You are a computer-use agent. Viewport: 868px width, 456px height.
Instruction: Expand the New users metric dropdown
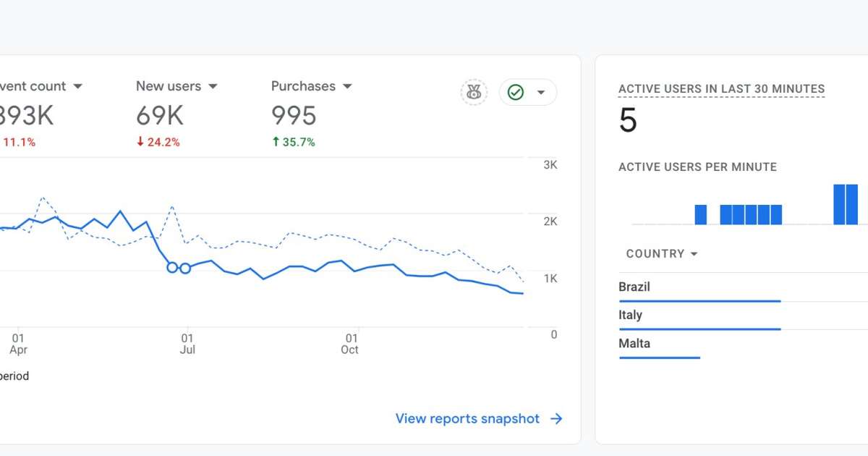(213, 86)
